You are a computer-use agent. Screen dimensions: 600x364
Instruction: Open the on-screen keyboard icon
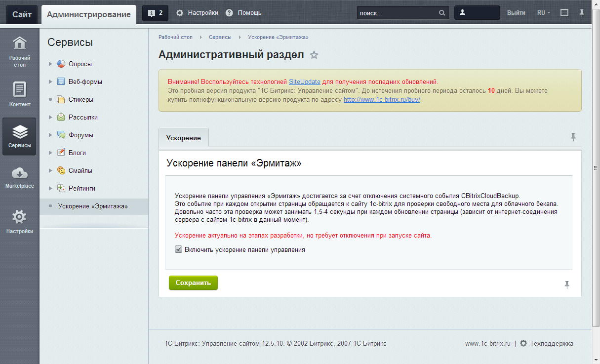click(563, 12)
